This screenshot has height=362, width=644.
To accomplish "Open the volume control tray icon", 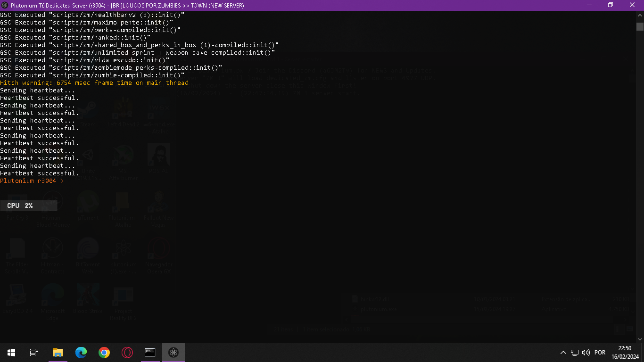I will coord(586,353).
